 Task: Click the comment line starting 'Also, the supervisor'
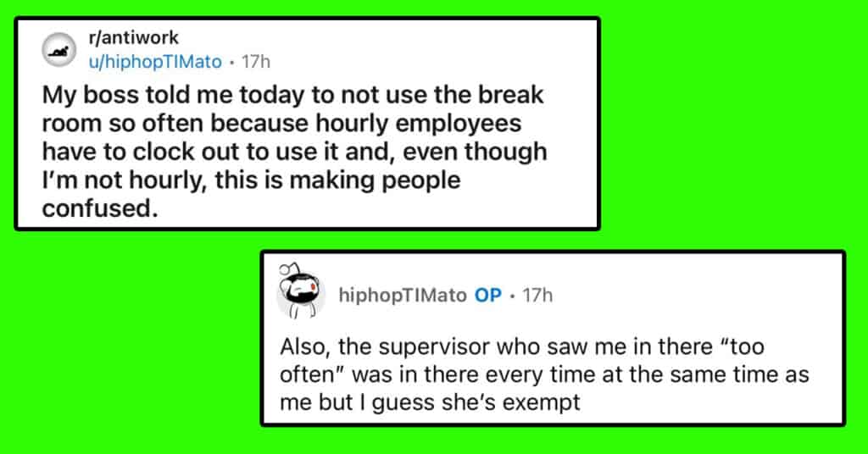point(522,346)
